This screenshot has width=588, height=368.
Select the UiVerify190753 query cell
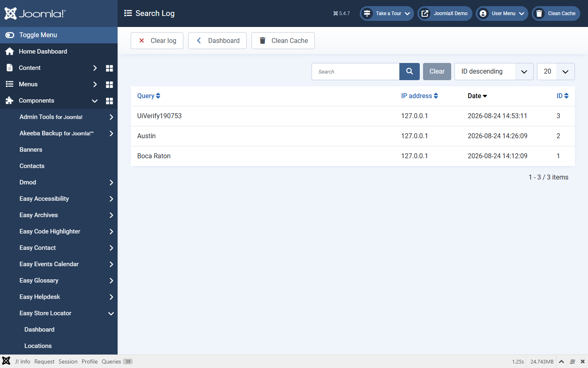[159, 116]
